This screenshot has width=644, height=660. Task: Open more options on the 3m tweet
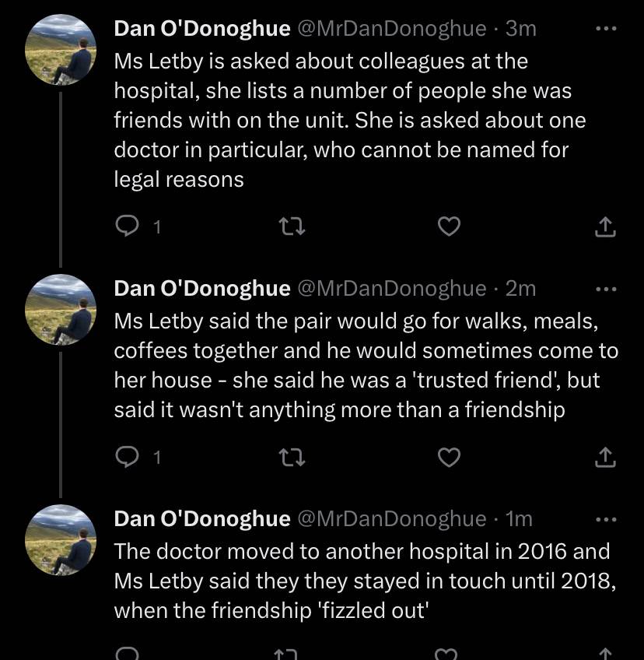(606, 29)
